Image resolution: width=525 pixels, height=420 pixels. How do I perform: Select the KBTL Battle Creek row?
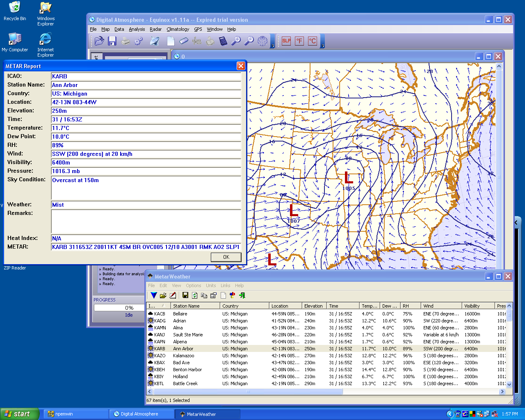point(326,383)
